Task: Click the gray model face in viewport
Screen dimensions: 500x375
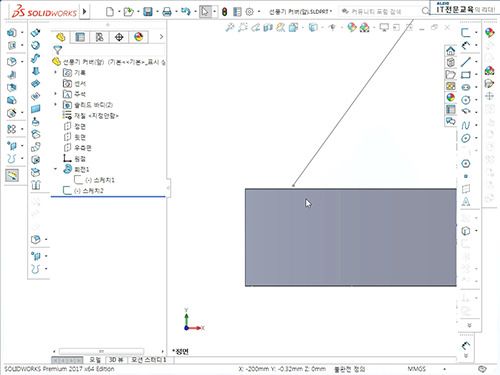Action: 351,237
